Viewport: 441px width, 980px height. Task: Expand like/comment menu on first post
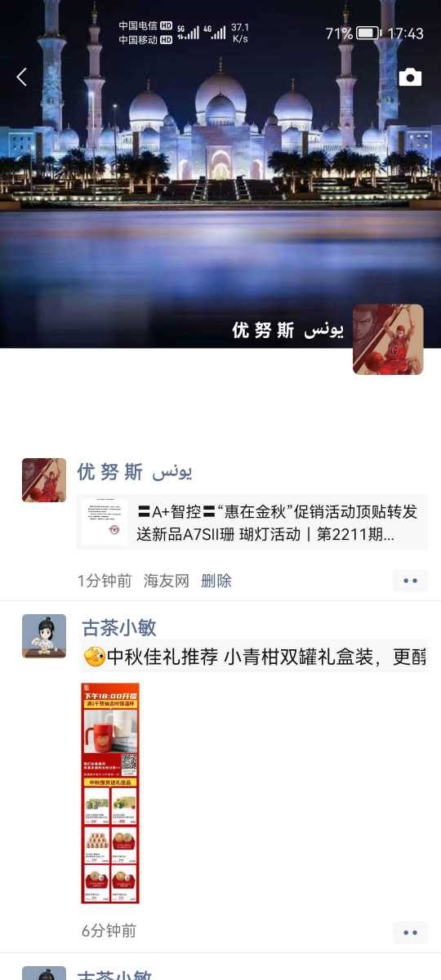click(410, 581)
